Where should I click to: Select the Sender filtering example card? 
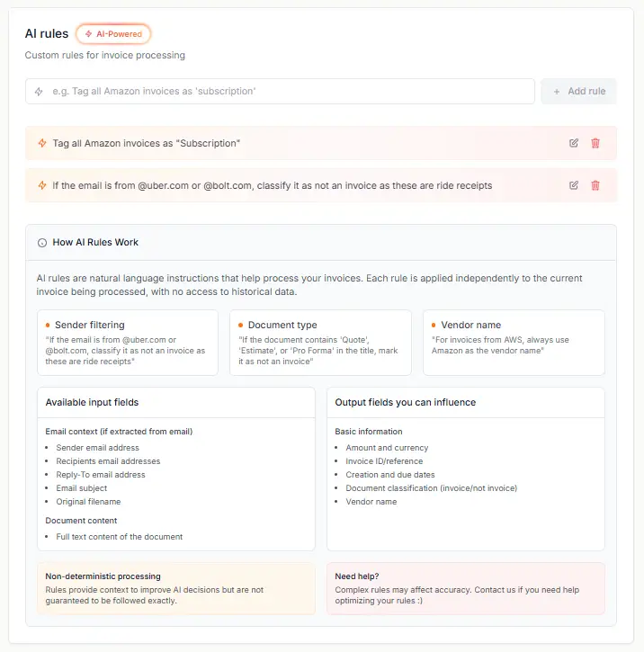(x=128, y=343)
